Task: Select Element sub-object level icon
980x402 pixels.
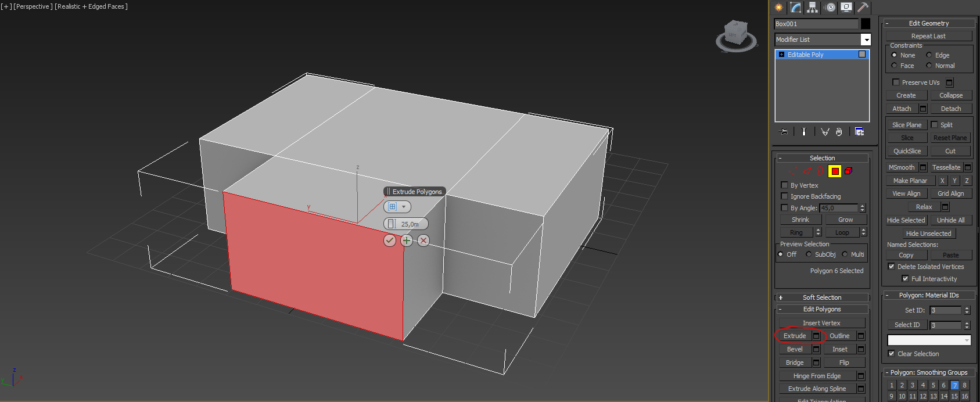Action: click(x=848, y=171)
